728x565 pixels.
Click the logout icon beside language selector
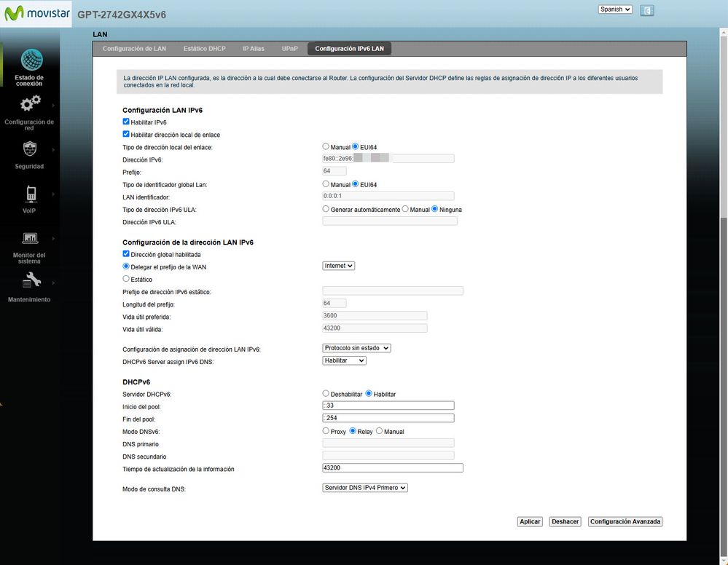646,10
